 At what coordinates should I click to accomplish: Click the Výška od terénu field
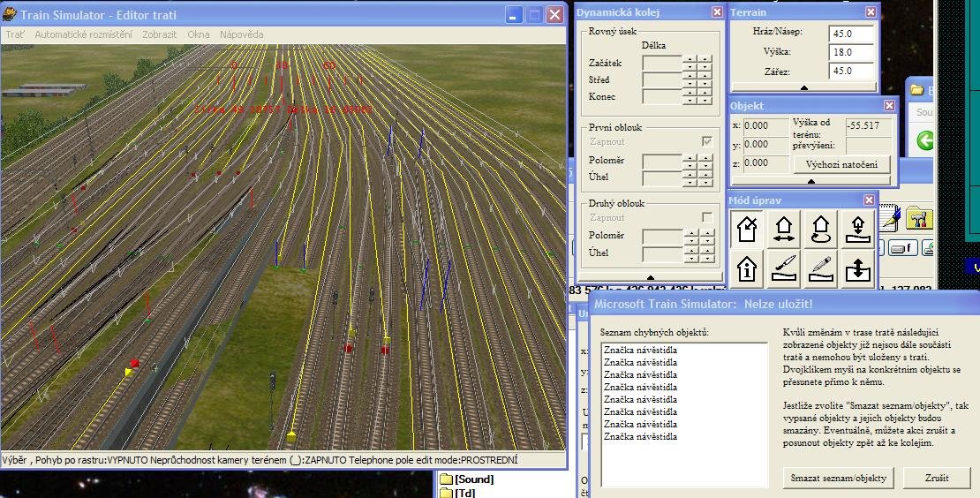point(868,125)
